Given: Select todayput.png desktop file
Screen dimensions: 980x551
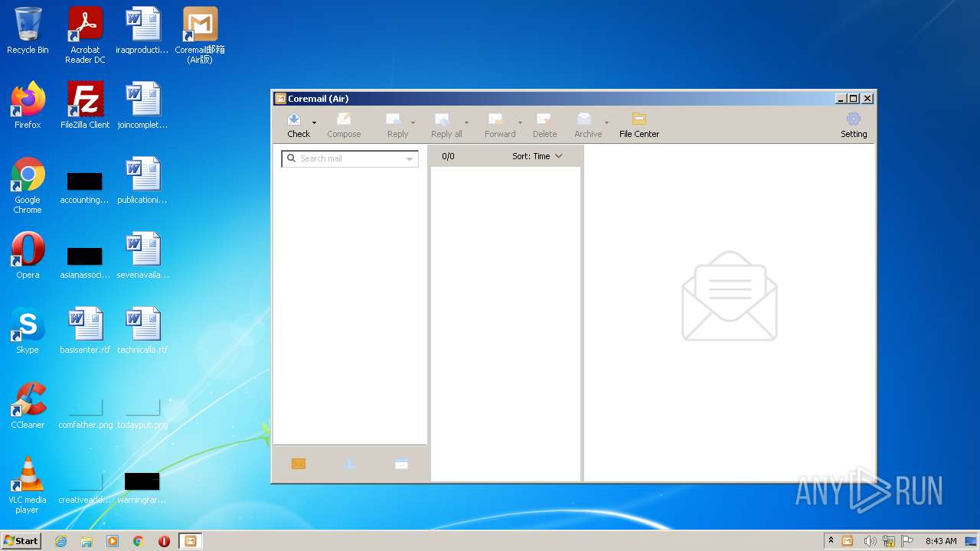Looking at the screenshot, I should pos(142,413).
